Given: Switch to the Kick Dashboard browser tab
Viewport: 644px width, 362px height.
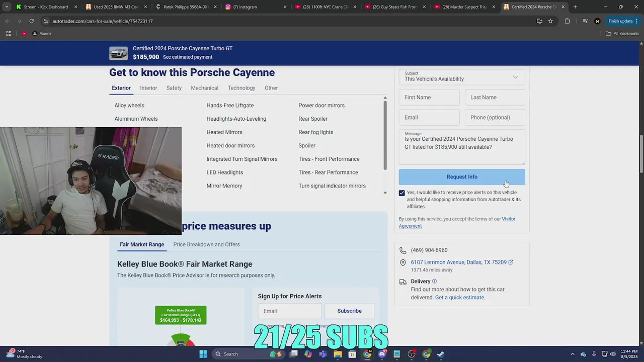Looking at the screenshot, I should (45, 7).
